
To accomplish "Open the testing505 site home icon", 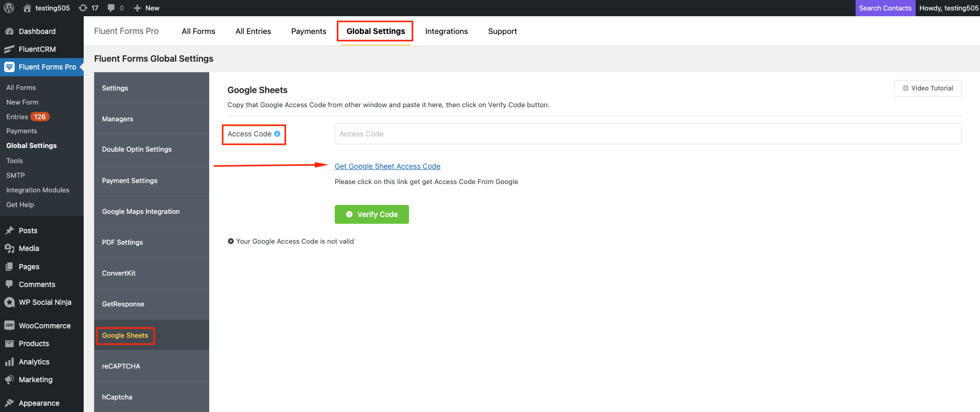I will click(x=27, y=8).
